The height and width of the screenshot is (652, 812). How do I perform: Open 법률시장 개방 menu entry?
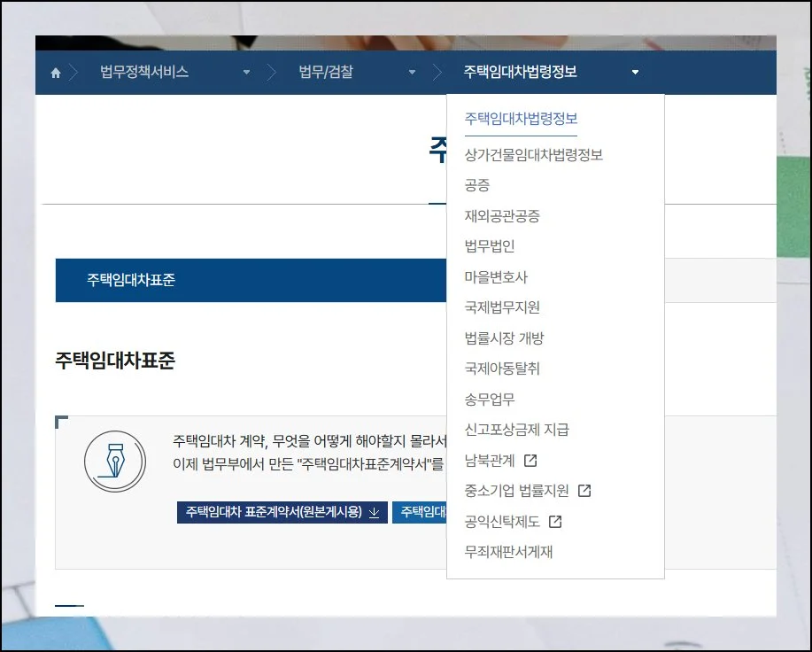(504, 338)
